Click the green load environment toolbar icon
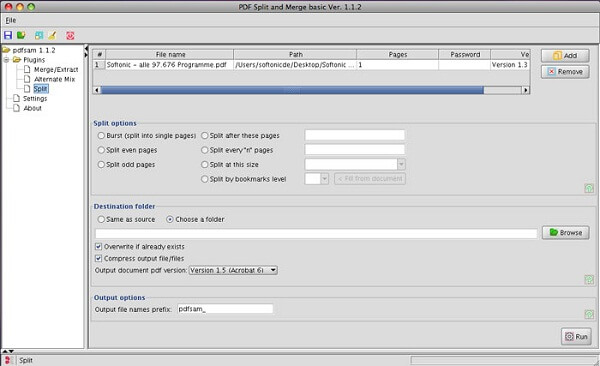The height and width of the screenshot is (366, 600). tap(21, 36)
